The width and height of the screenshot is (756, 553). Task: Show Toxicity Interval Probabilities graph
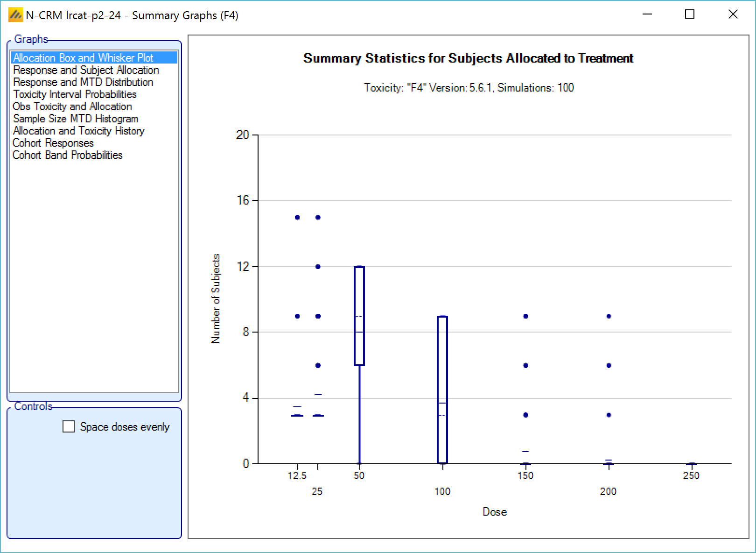tap(75, 94)
